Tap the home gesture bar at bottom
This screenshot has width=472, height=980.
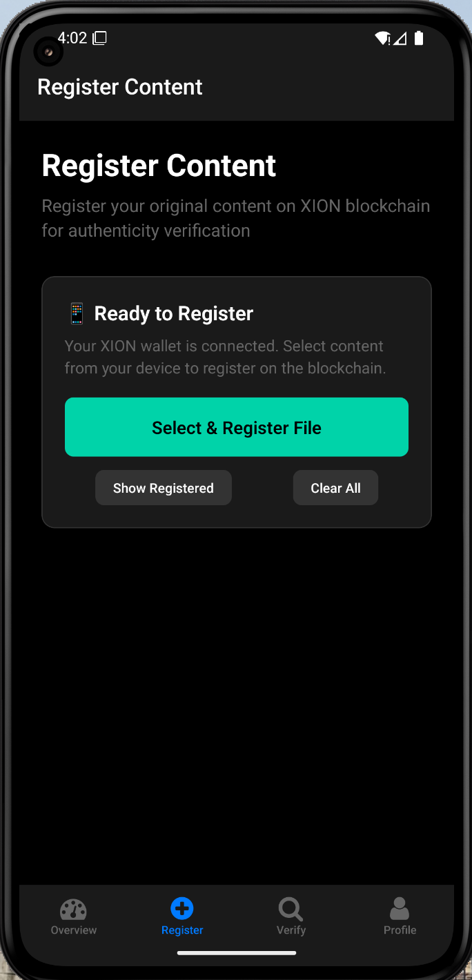click(237, 953)
